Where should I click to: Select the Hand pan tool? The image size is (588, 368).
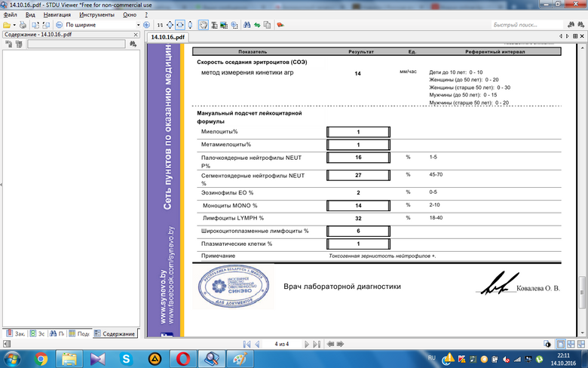pos(203,25)
